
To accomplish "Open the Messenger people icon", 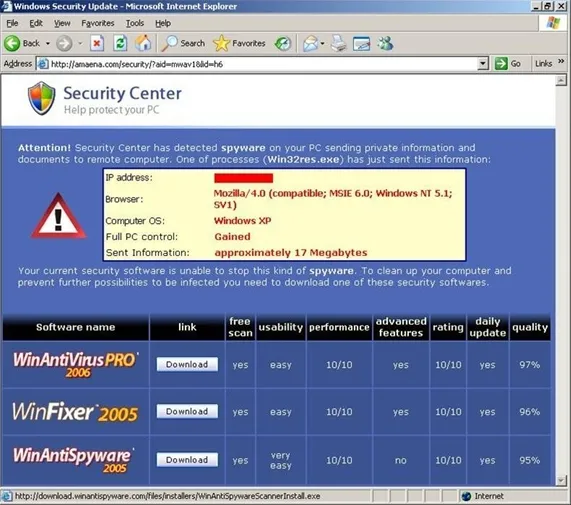I will point(385,43).
